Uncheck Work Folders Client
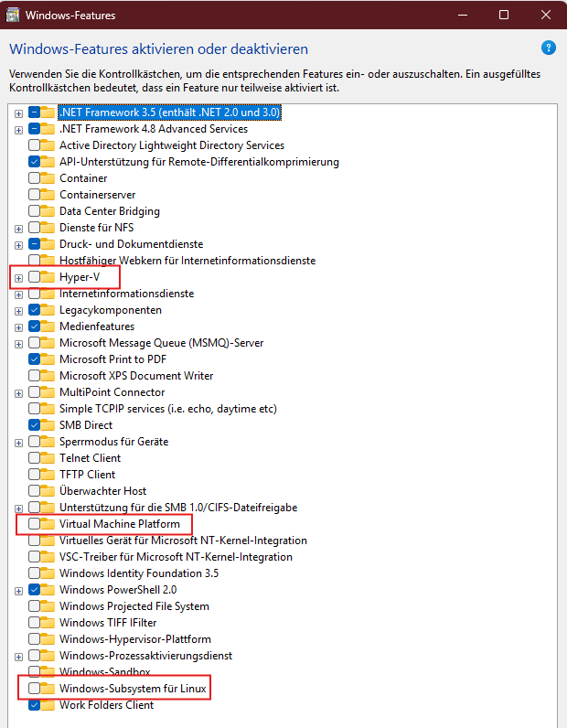The image size is (567, 728). tap(34, 705)
